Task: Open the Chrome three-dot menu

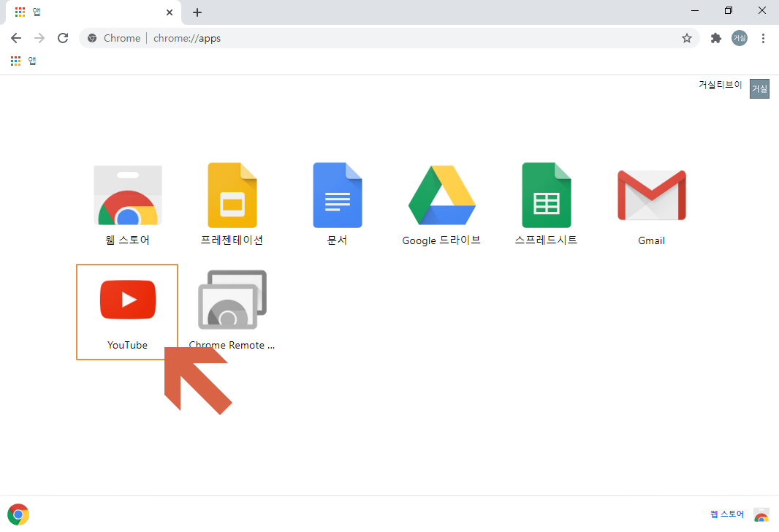Action: coord(763,38)
